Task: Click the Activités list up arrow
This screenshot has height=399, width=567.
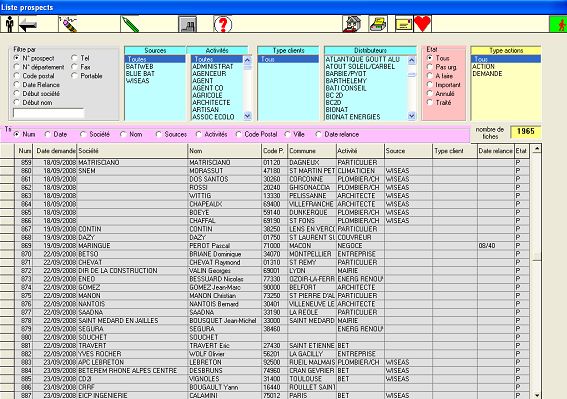Action: click(248, 60)
